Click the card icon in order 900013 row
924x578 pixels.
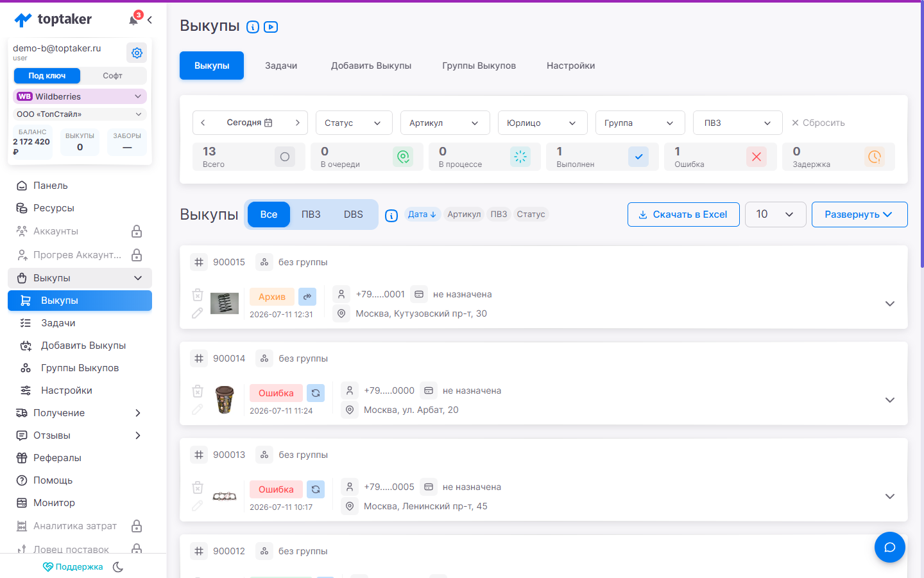(429, 487)
